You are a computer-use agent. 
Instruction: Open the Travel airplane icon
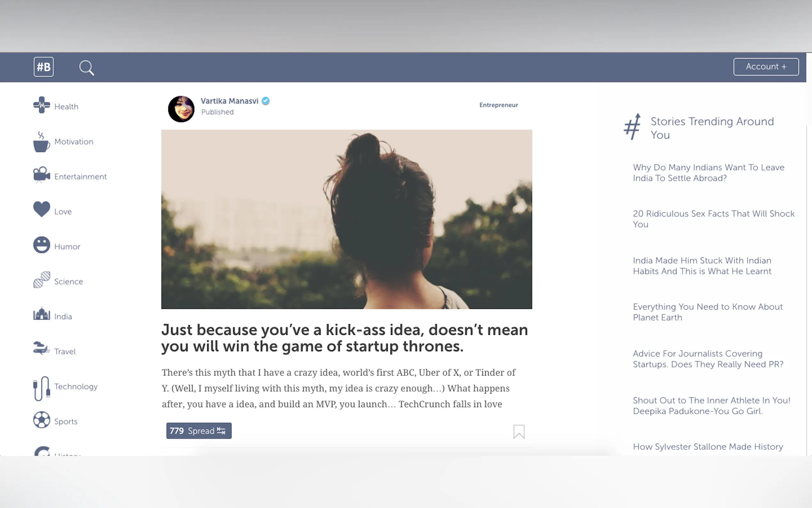pos(41,348)
